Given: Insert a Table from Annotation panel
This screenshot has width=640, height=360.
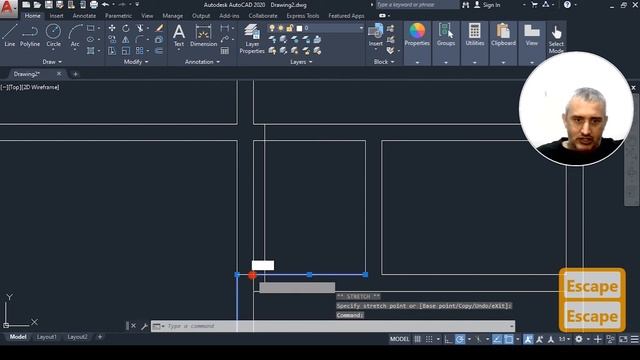Looking at the screenshot, I should pos(224,51).
